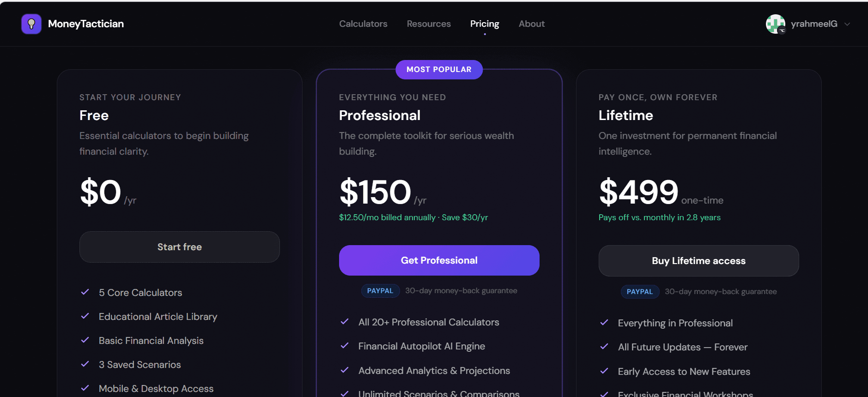Click checkmark beside Financial Autopilot AI Engine

(345, 346)
